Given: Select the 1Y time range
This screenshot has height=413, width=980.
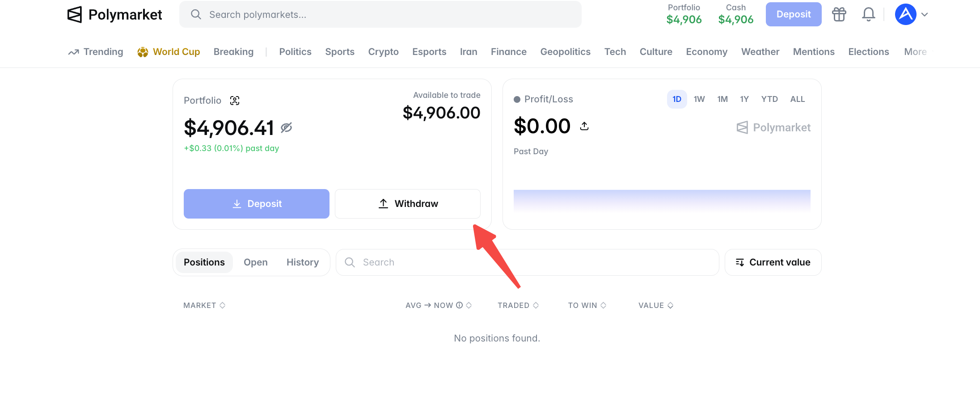Looking at the screenshot, I should 744,99.
